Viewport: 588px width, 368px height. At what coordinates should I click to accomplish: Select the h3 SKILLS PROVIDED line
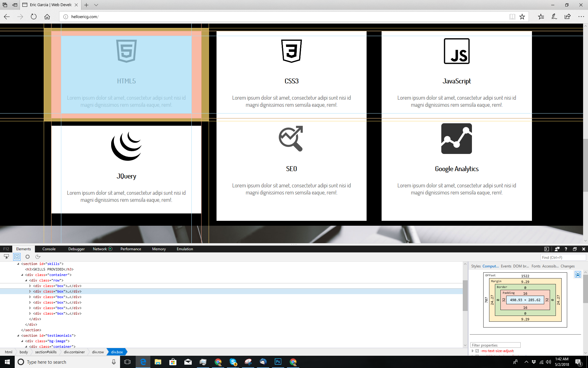coord(49,269)
